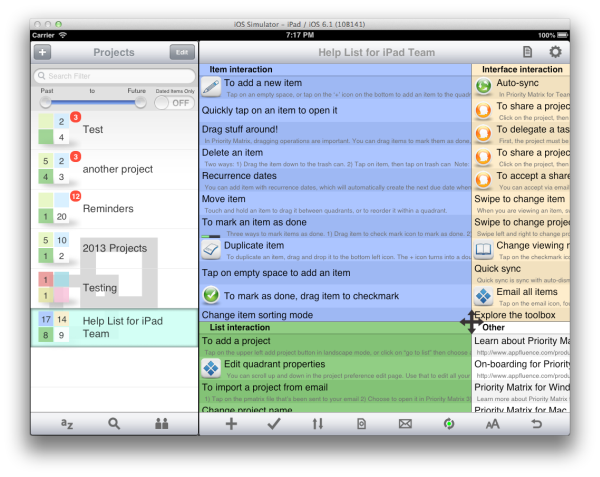Open the document report icon
This screenshot has width=600, height=477.
pyautogui.click(x=527, y=52)
